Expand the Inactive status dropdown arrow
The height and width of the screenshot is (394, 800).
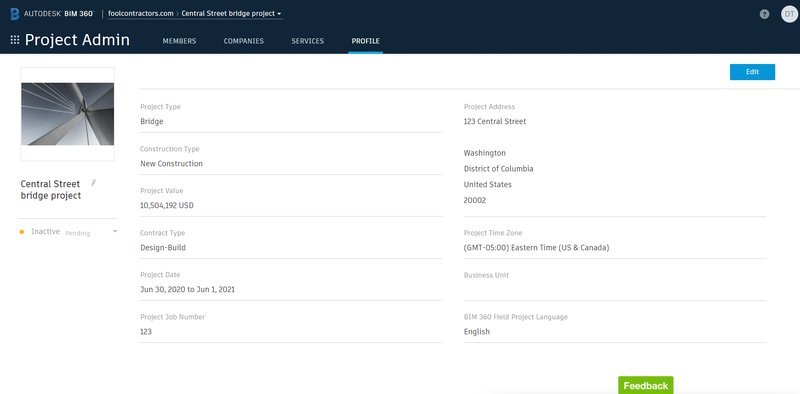click(115, 231)
